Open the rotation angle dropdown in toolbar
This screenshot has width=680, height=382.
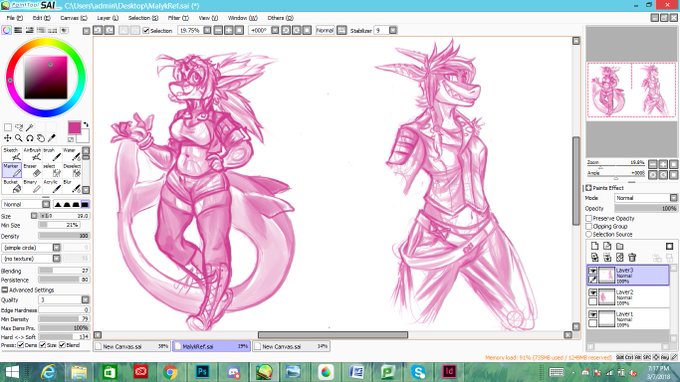(x=275, y=30)
